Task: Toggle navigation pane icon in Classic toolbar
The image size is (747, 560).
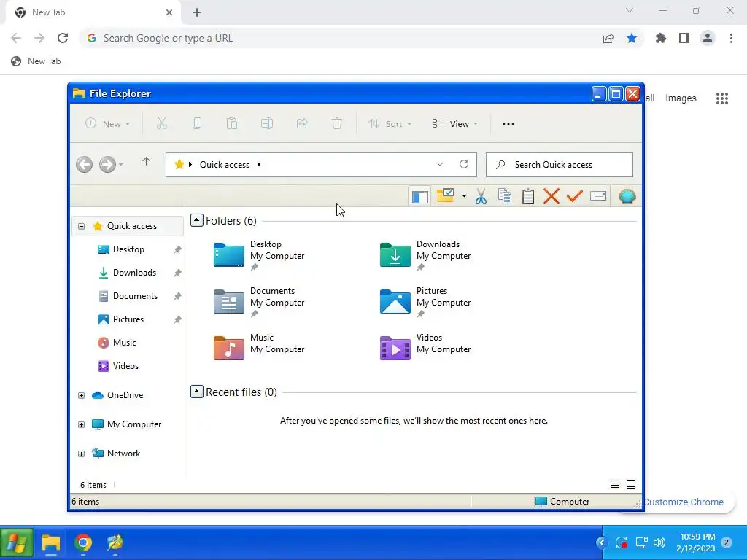Action: (x=420, y=197)
